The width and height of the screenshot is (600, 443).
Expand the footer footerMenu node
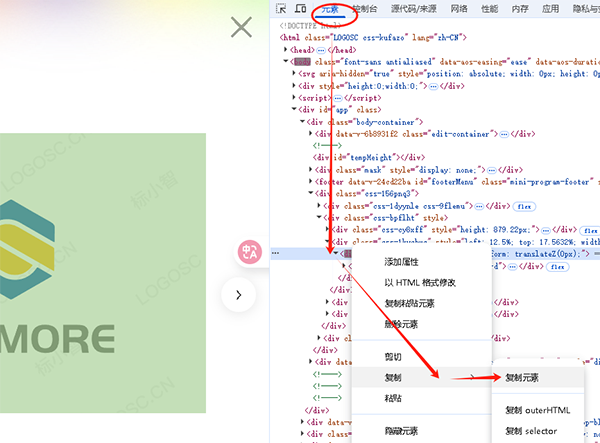[311, 181]
